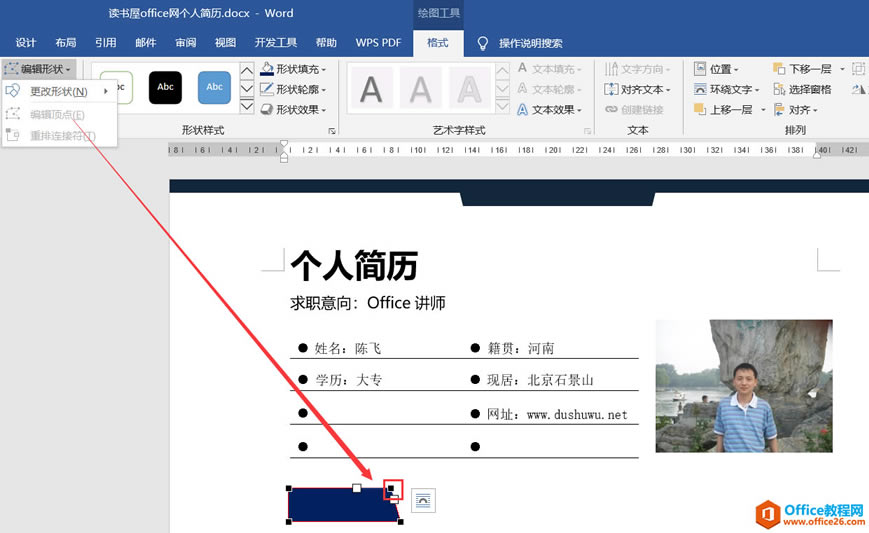This screenshot has height=533, width=869.
Task: Click 创建链接 create link button
Action: pyautogui.click(x=635, y=110)
